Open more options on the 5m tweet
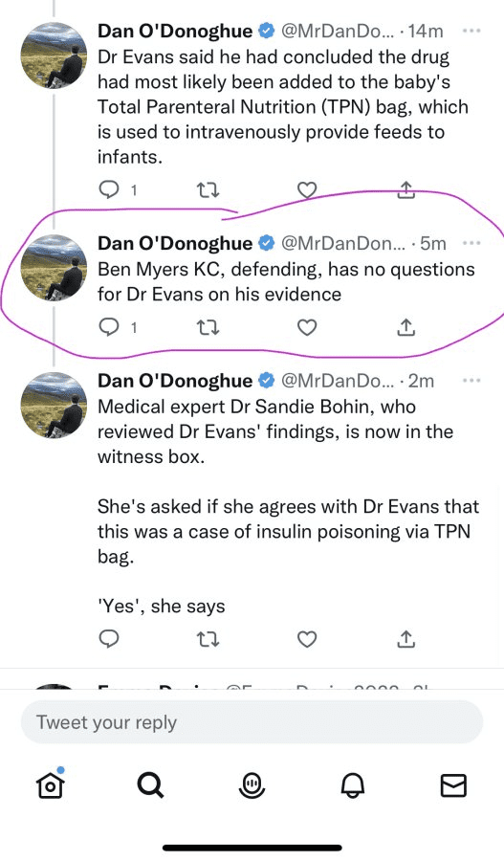This screenshot has width=504, height=861. tap(471, 243)
